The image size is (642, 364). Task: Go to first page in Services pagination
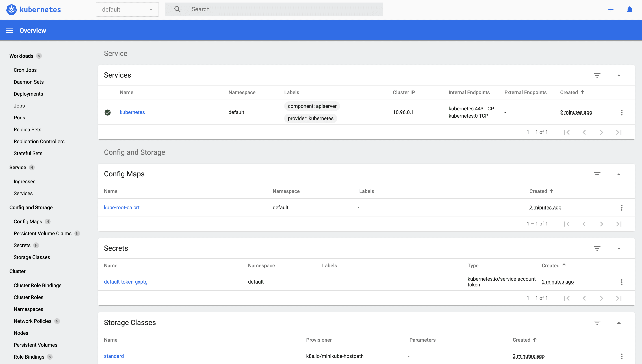click(x=567, y=132)
